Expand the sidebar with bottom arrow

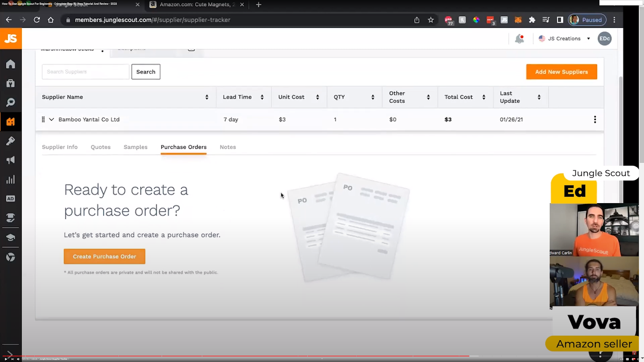10,354
